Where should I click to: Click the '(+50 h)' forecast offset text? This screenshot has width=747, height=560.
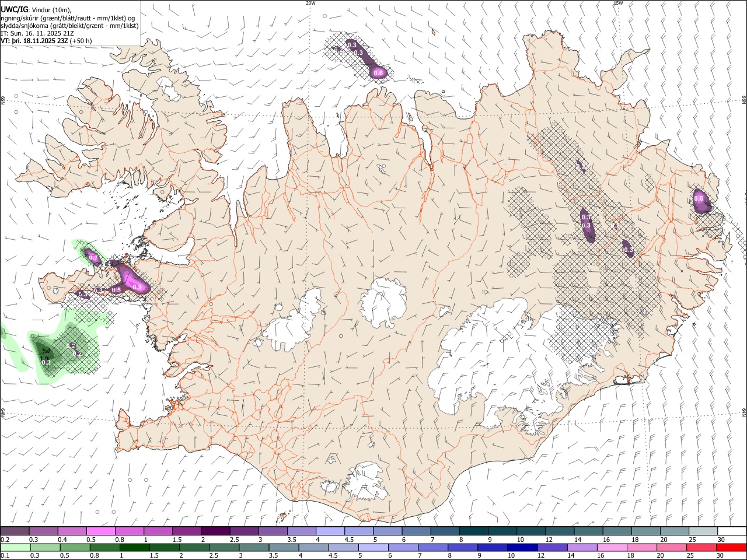click(81, 41)
